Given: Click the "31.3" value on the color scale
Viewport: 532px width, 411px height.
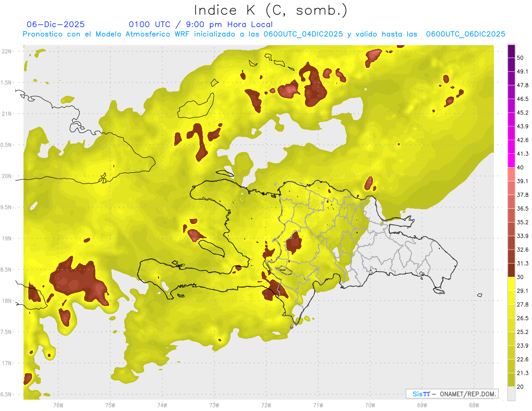Looking at the screenshot, I should [523, 263].
